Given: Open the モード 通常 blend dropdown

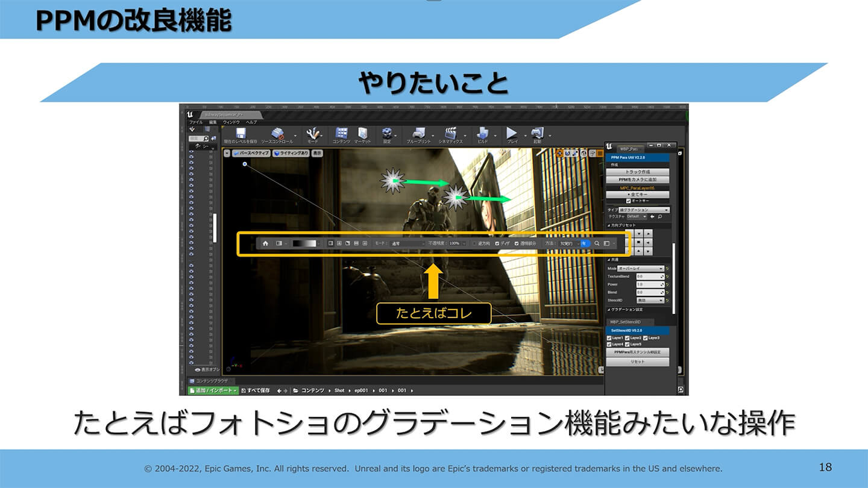Looking at the screenshot, I should [407, 243].
